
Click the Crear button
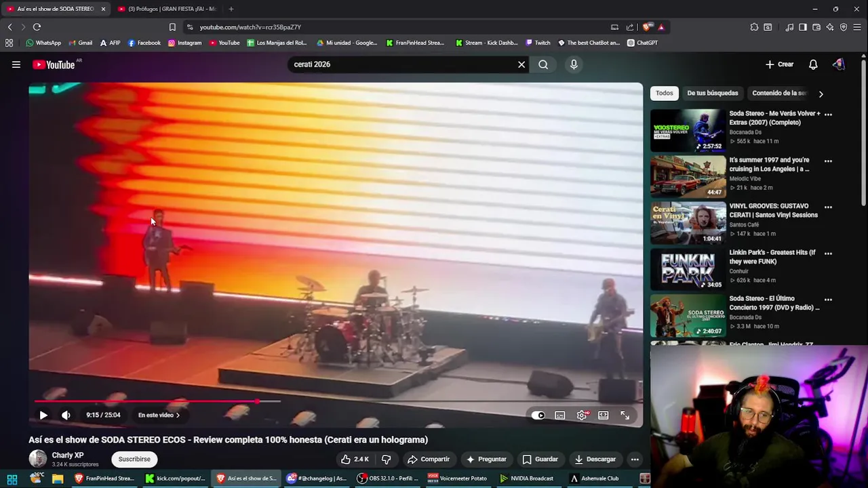pyautogui.click(x=779, y=64)
